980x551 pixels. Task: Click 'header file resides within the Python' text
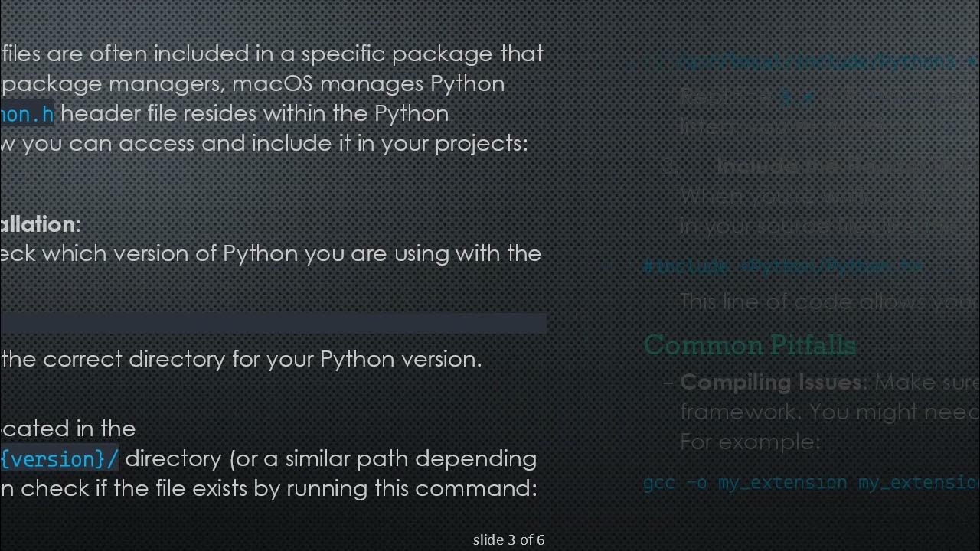click(255, 114)
